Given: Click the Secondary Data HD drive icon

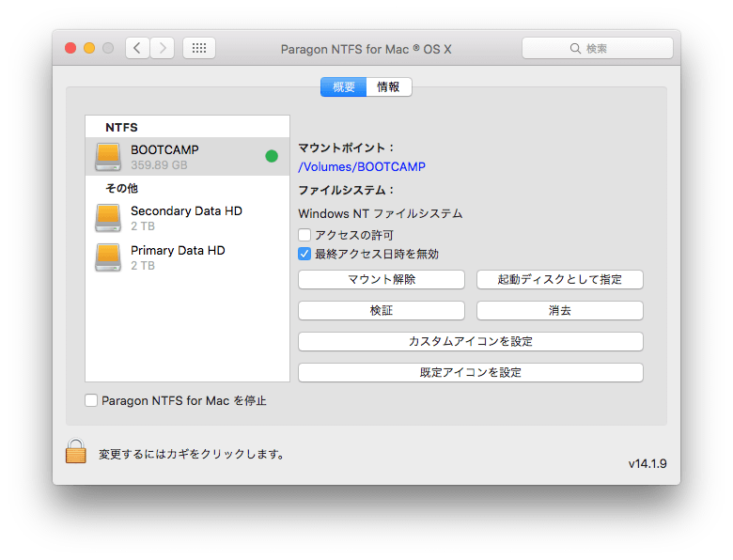Looking at the screenshot, I should click(108, 218).
